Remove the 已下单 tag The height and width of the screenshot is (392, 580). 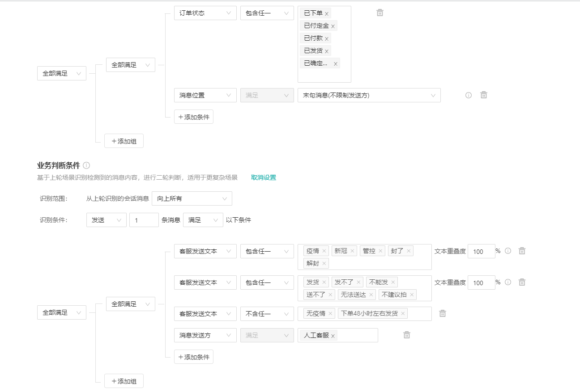(327, 14)
